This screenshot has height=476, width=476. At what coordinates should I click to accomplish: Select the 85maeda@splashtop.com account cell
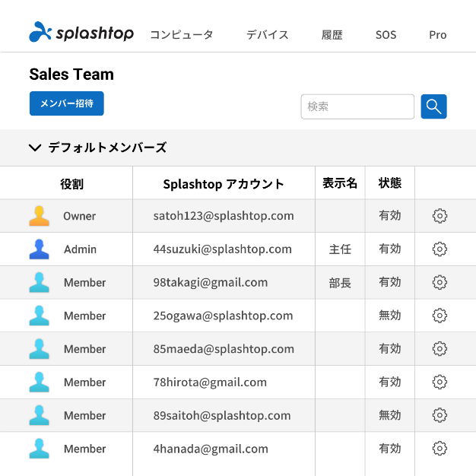point(224,349)
